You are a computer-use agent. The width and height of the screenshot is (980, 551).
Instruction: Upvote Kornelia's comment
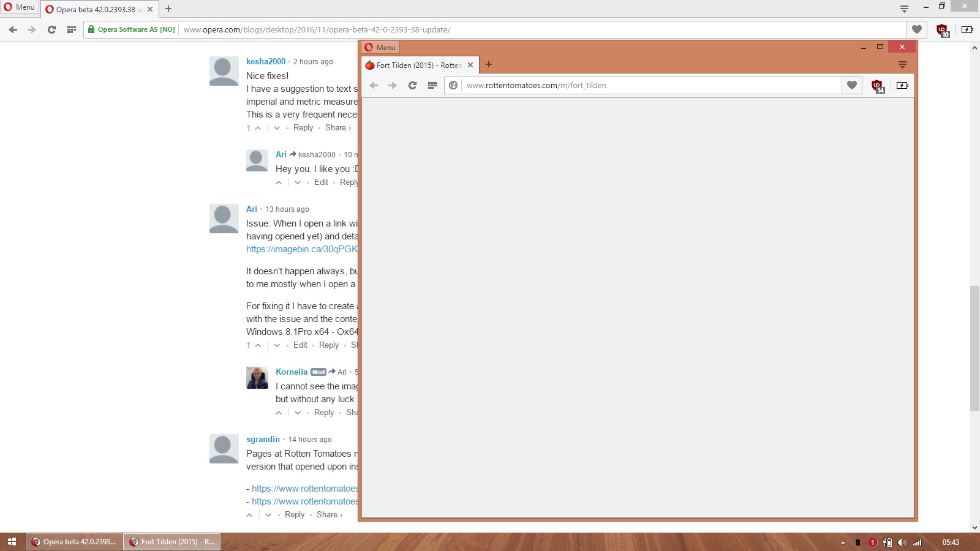[279, 413]
